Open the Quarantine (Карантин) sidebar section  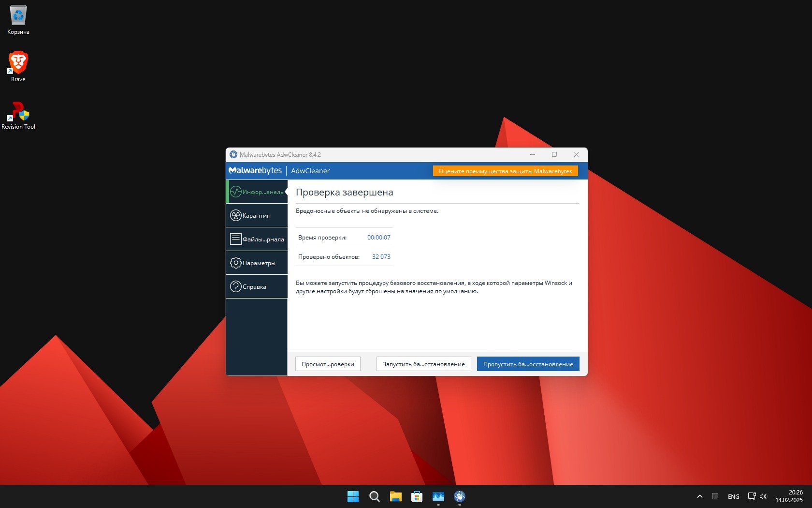257,216
